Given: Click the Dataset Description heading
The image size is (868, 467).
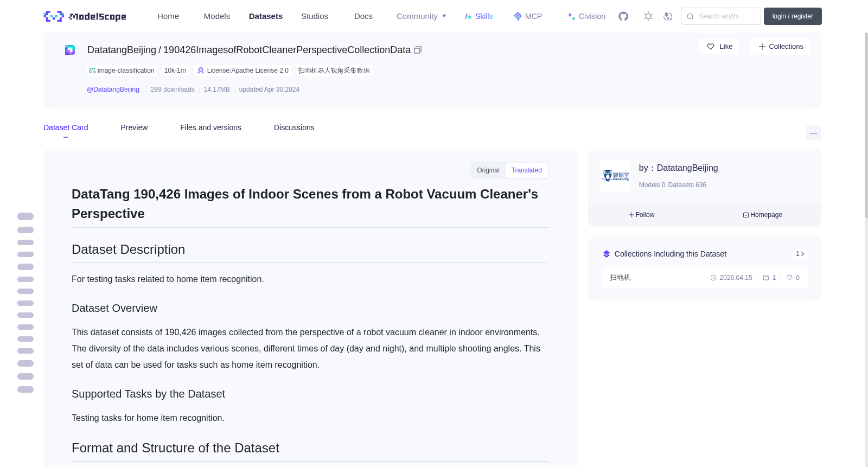Looking at the screenshot, I should point(128,250).
